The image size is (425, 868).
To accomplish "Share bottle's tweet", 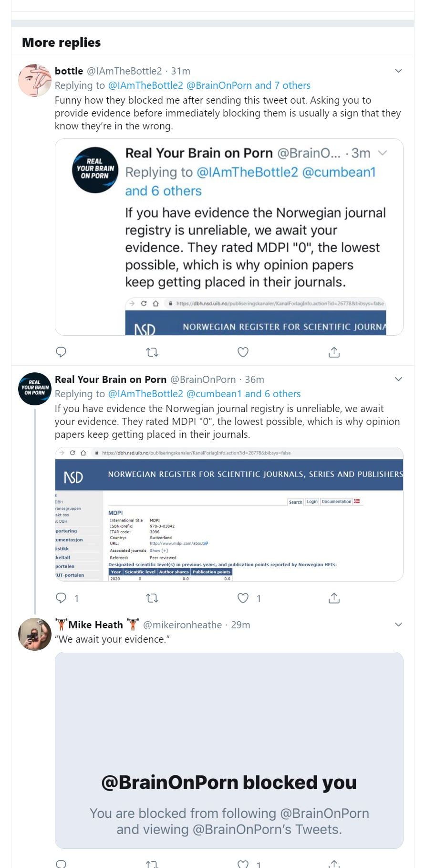I will click(x=334, y=352).
